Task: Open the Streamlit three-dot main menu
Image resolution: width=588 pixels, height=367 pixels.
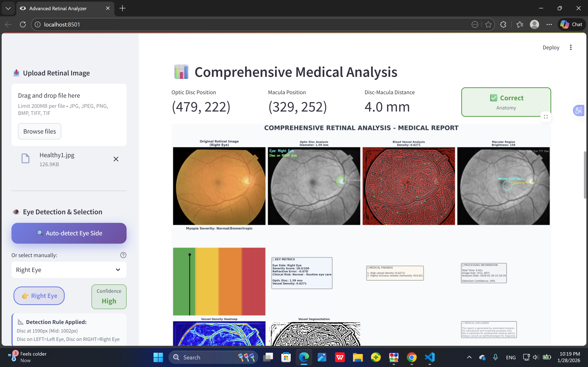Action: (571, 47)
